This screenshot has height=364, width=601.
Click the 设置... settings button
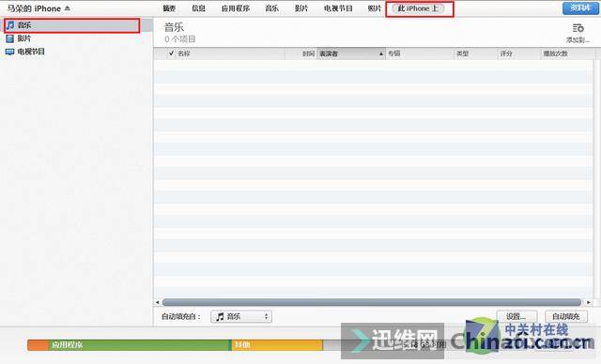(516, 316)
